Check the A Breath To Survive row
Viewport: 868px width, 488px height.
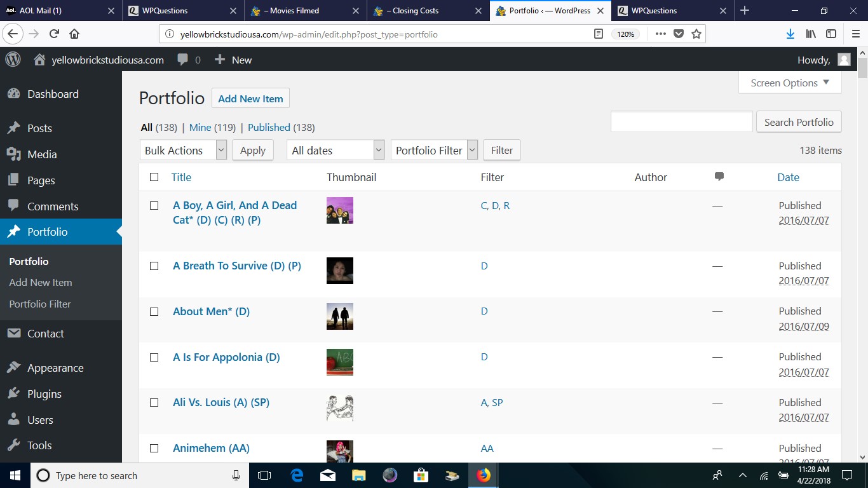click(154, 266)
